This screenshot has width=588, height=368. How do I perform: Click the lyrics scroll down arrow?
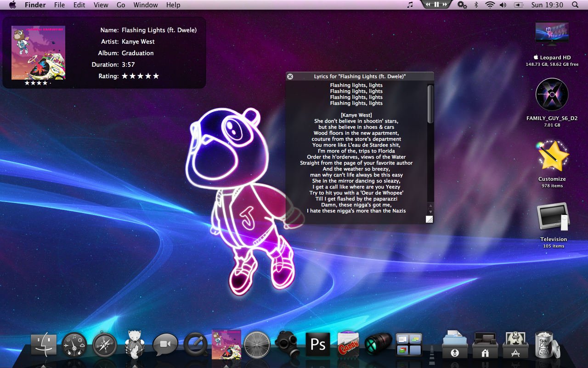coord(430,212)
